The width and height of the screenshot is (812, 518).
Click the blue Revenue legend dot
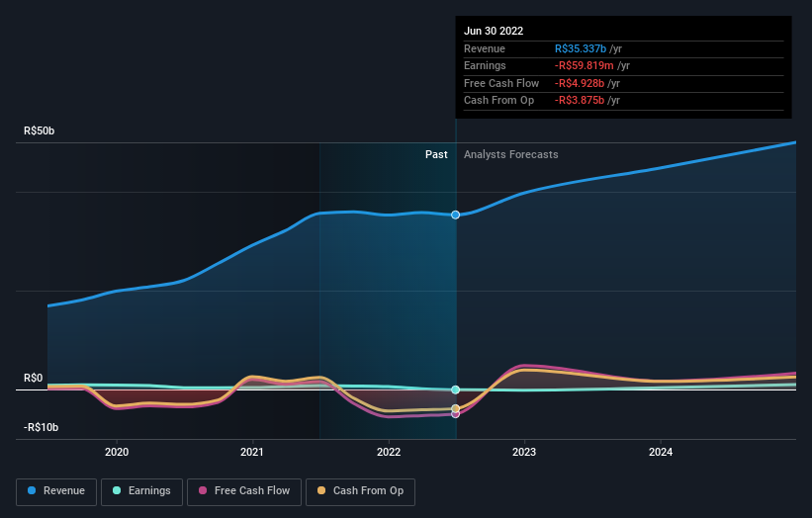[x=32, y=490]
